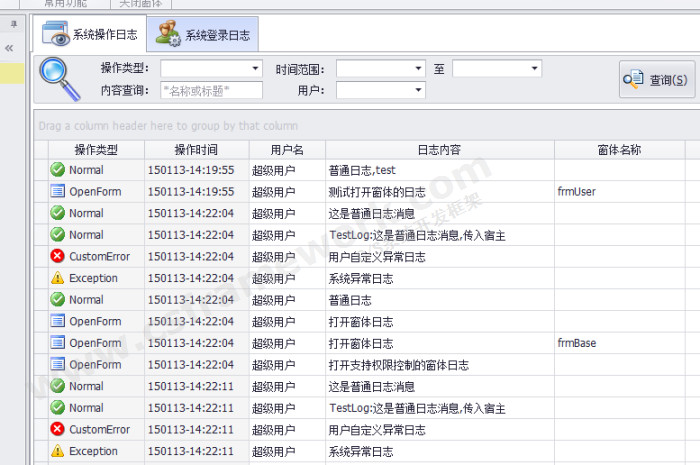Click the OpenForm icon in the frmBase row

[58, 343]
